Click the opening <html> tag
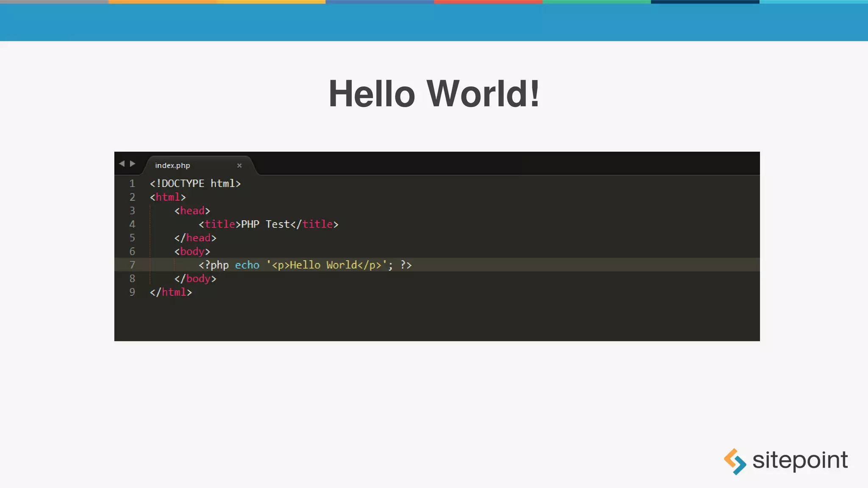This screenshot has height=488, width=868. point(168,197)
